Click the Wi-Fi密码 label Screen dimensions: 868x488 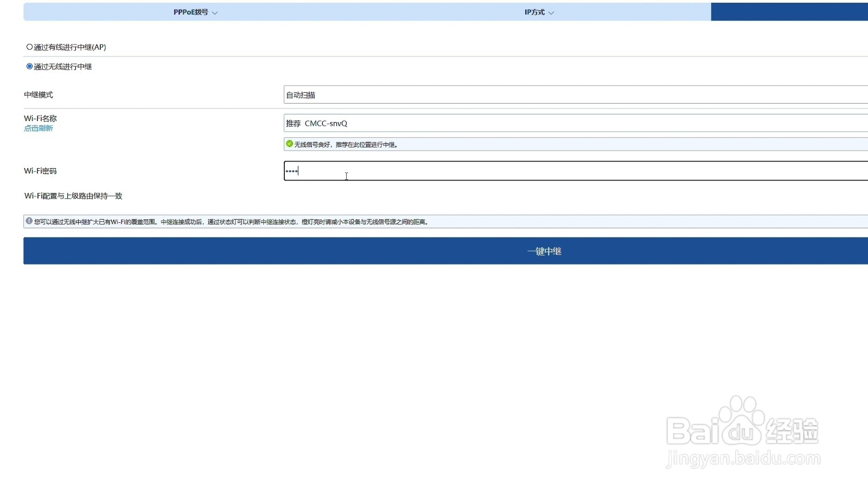click(x=40, y=171)
